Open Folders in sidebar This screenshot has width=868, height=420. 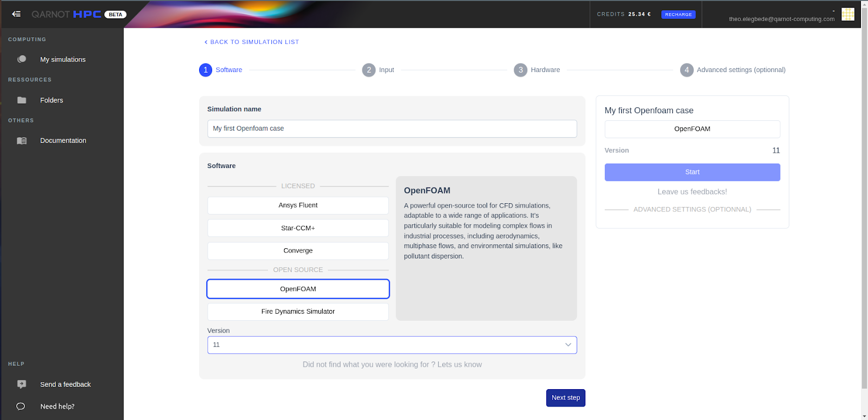coord(52,100)
